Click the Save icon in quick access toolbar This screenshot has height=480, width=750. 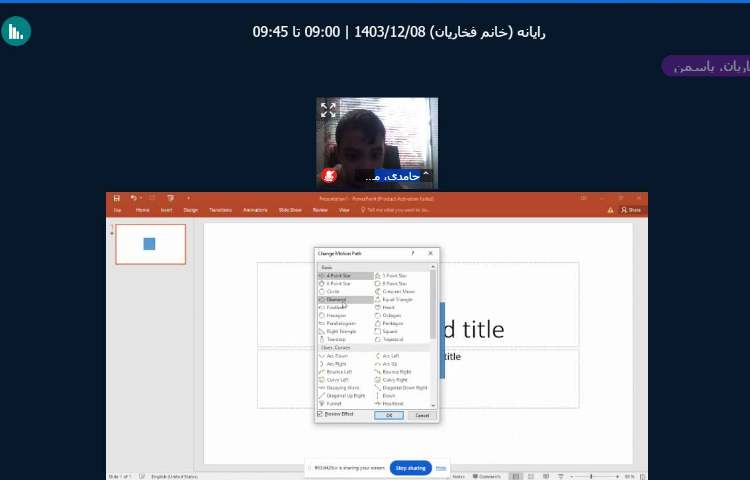tap(117, 198)
